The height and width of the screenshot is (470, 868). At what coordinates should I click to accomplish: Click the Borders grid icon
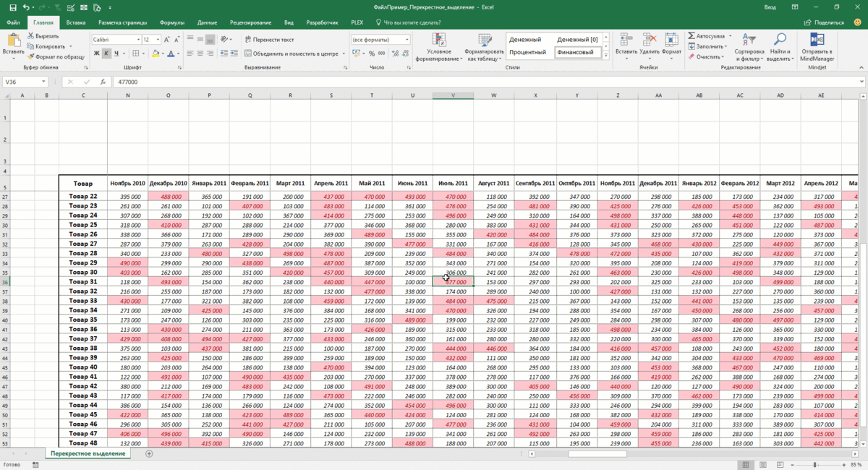click(x=135, y=54)
